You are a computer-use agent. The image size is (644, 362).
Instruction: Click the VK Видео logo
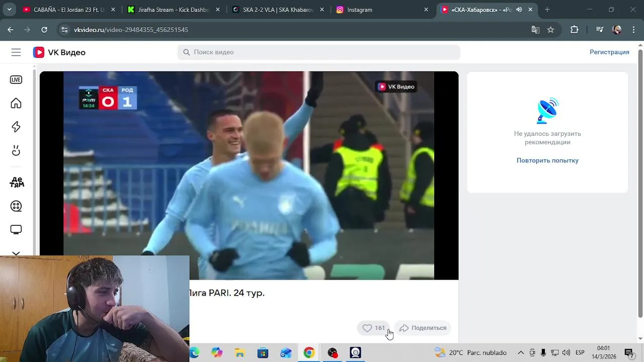(59, 52)
